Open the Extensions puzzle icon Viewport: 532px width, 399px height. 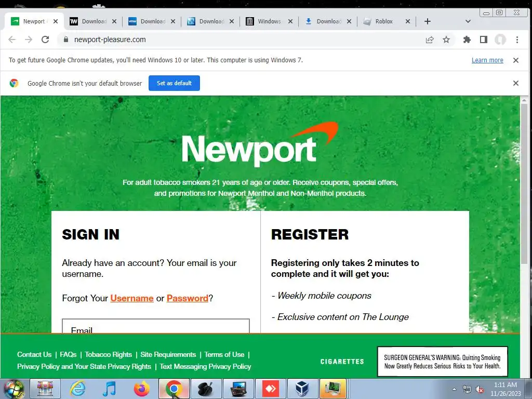(x=467, y=39)
